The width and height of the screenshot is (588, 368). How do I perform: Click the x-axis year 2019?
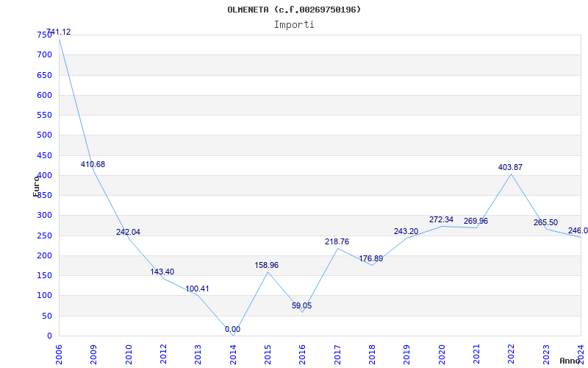(407, 354)
